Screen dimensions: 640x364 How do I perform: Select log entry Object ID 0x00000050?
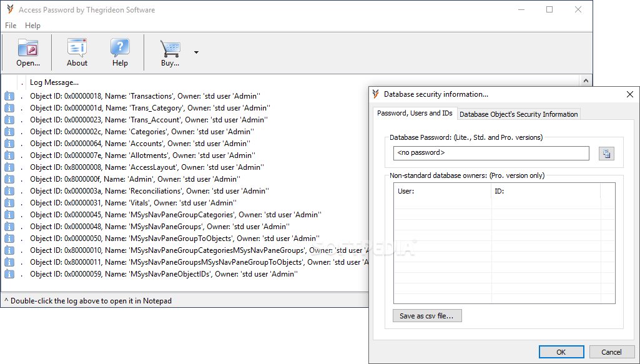click(175, 239)
